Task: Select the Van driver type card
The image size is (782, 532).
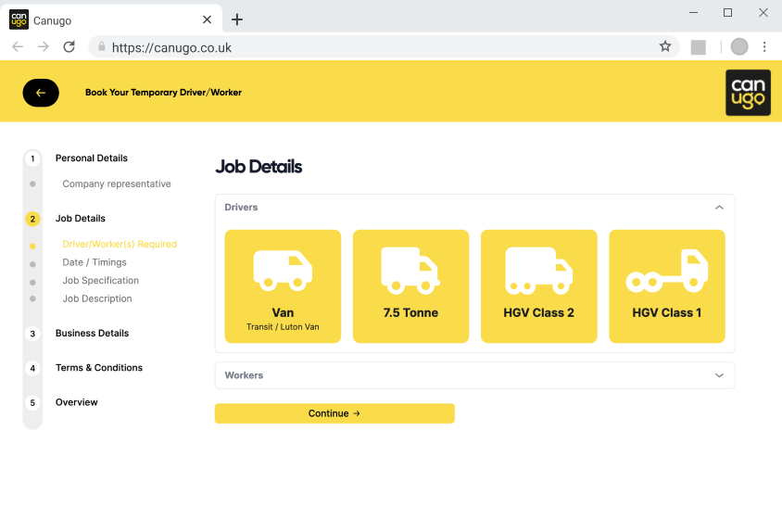Action: click(283, 285)
